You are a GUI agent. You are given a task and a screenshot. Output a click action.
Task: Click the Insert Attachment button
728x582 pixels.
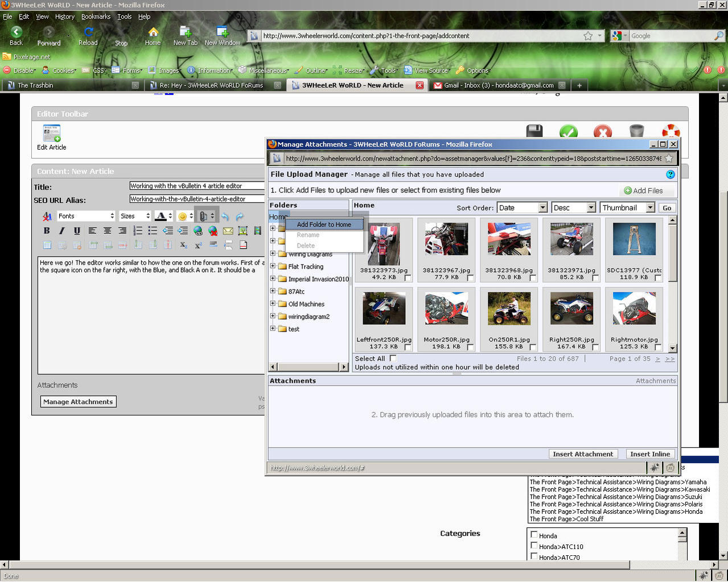click(x=583, y=454)
